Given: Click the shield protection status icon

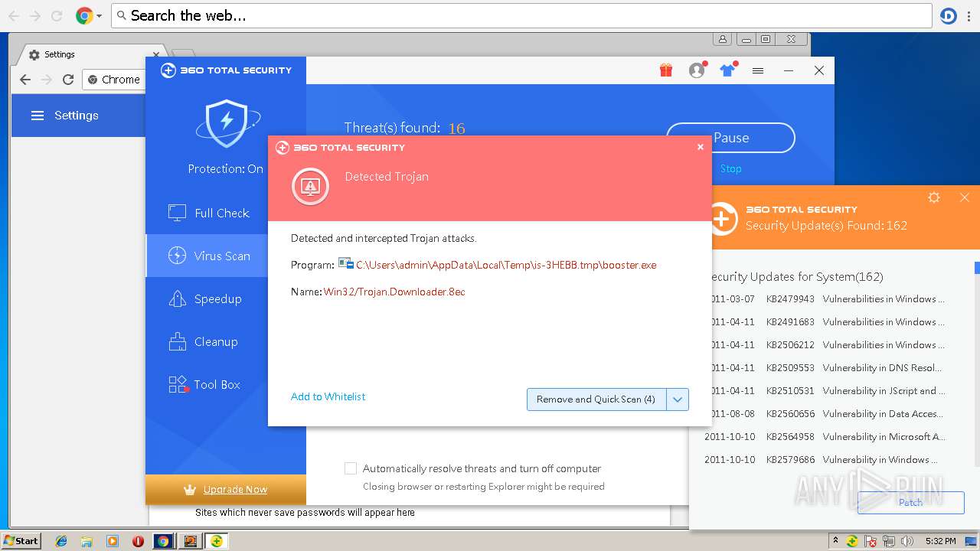Looking at the screenshot, I should (x=226, y=123).
